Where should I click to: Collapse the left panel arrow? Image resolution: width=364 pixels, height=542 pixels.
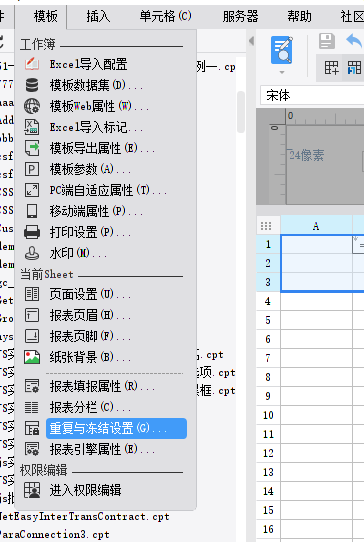[251, 41]
